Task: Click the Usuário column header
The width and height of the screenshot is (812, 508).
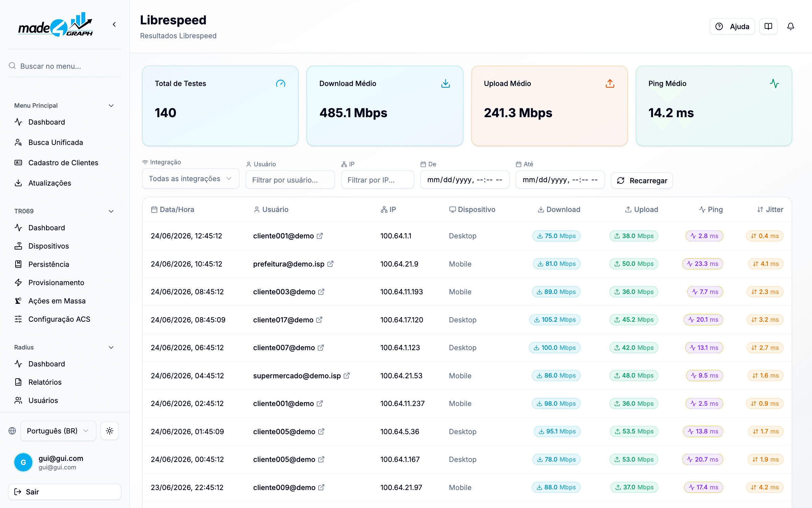Action: tap(271, 210)
